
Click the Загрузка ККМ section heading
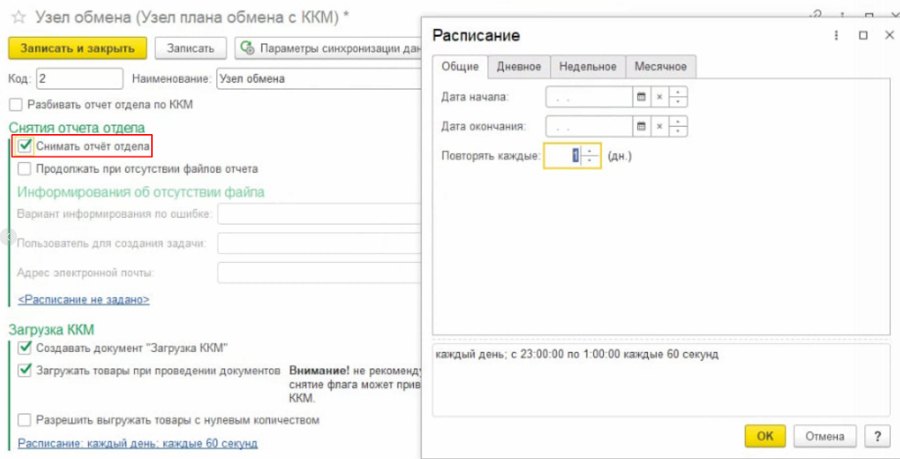coord(51,329)
